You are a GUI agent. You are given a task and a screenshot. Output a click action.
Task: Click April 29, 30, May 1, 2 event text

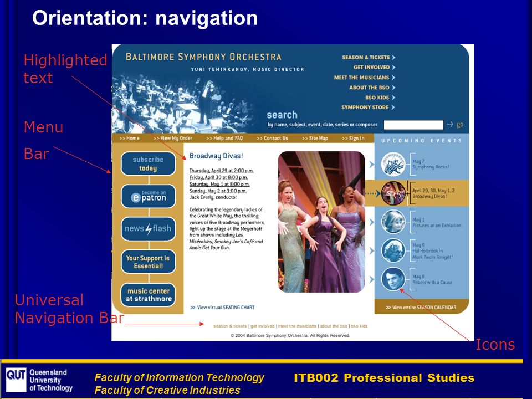coord(433,193)
